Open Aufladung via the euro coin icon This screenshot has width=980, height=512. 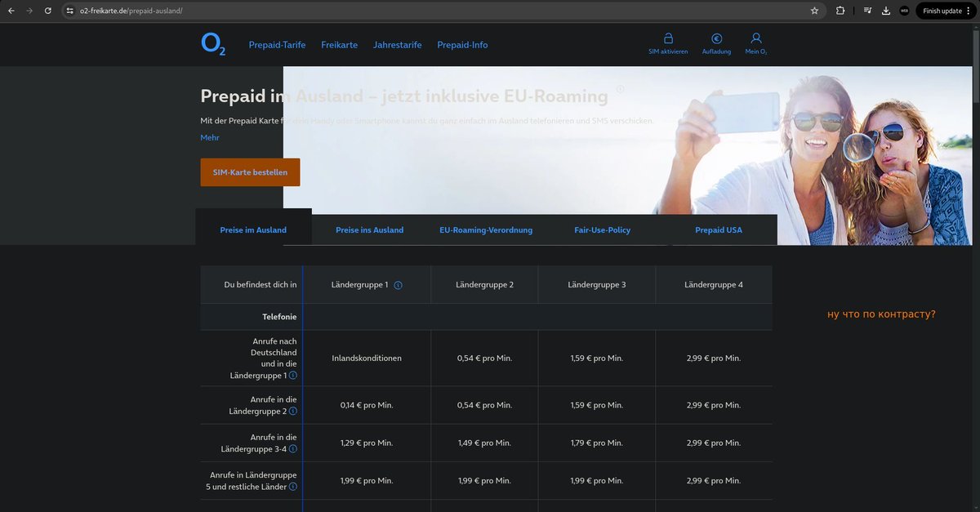click(716, 38)
